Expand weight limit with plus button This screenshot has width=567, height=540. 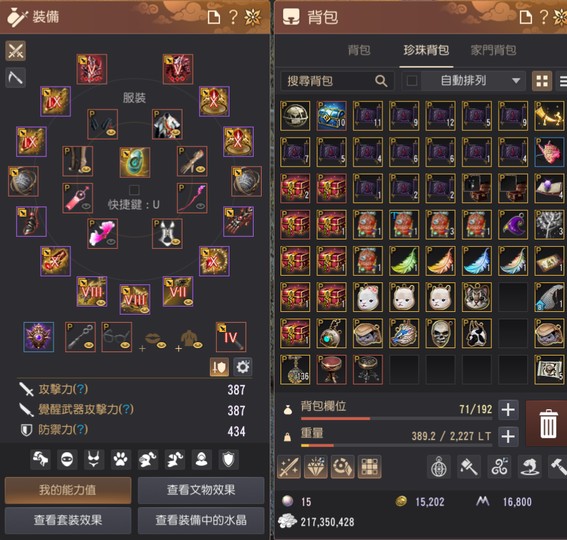tap(508, 436)
